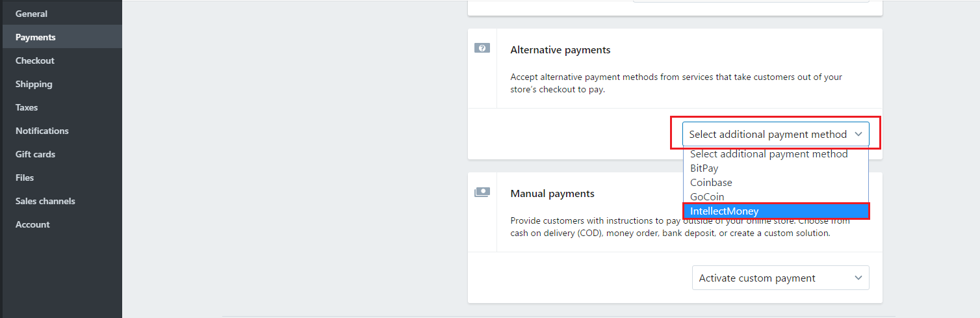Pick GoCoin from the dropdown list
The height and width of the screenshot is (318, 980).
(707, 197)
